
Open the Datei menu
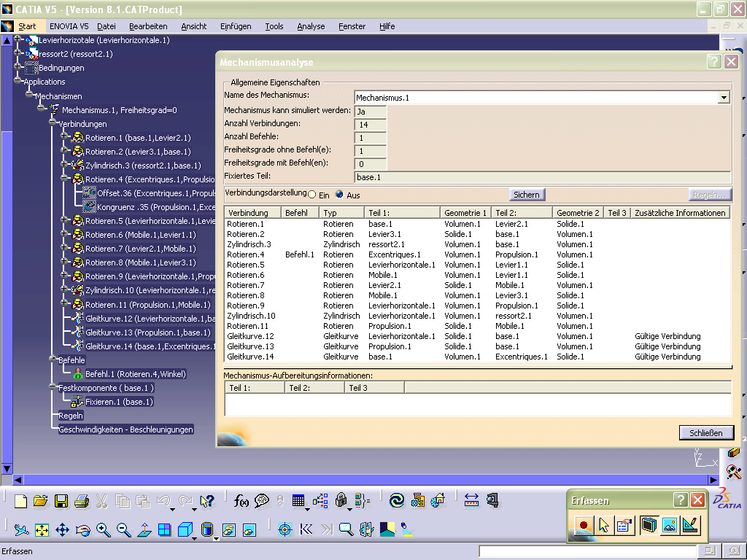tap(107, 26)
